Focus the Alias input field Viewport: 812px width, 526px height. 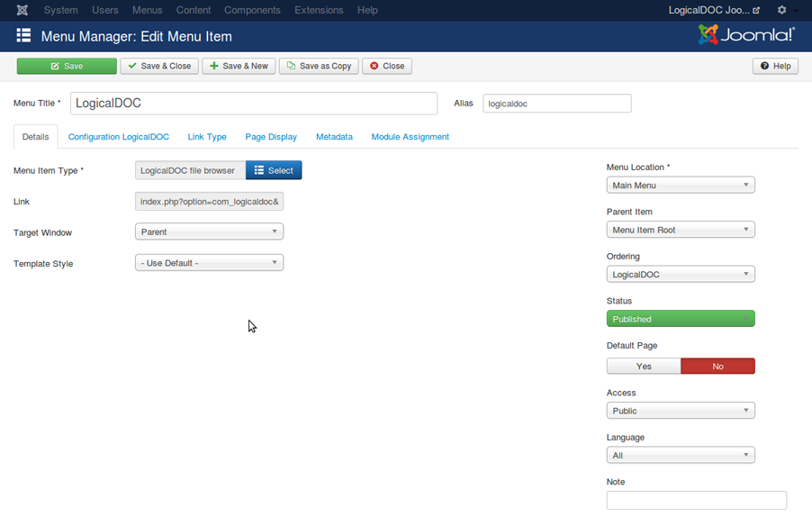click(x=557, y=103)
